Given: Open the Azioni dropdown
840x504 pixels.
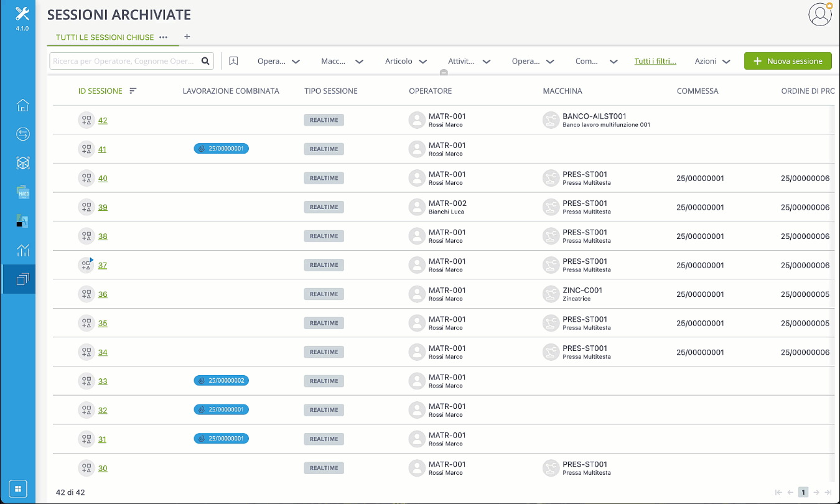Looking at the screenshot, I should tap(712, 61).
